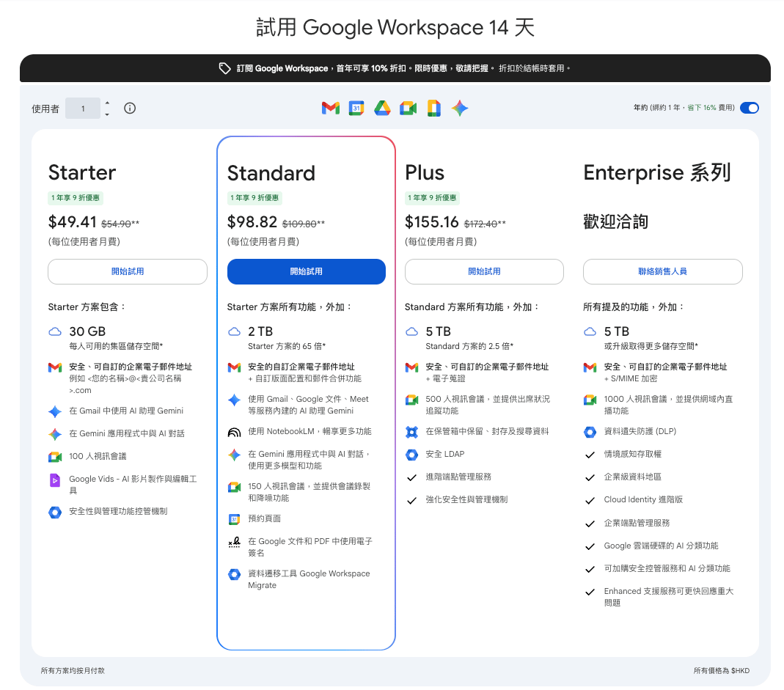Screen dimensions: 784x690
Task: Open the info icon next to the user count
Action: 130,108
